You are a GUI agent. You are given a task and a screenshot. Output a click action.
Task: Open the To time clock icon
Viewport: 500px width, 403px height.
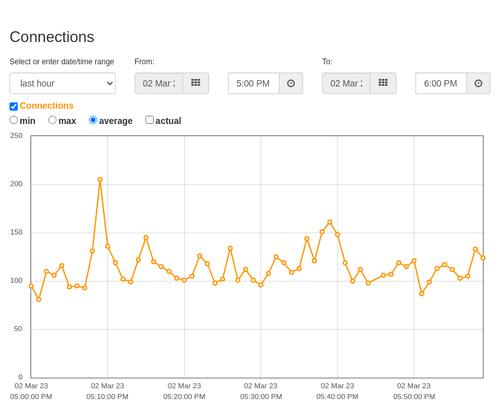(478, 83)
